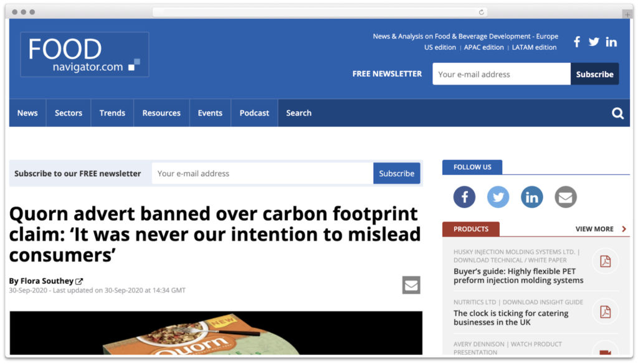Open the Facebook icon in the header

pyautogui.click(x=576, y=42)
